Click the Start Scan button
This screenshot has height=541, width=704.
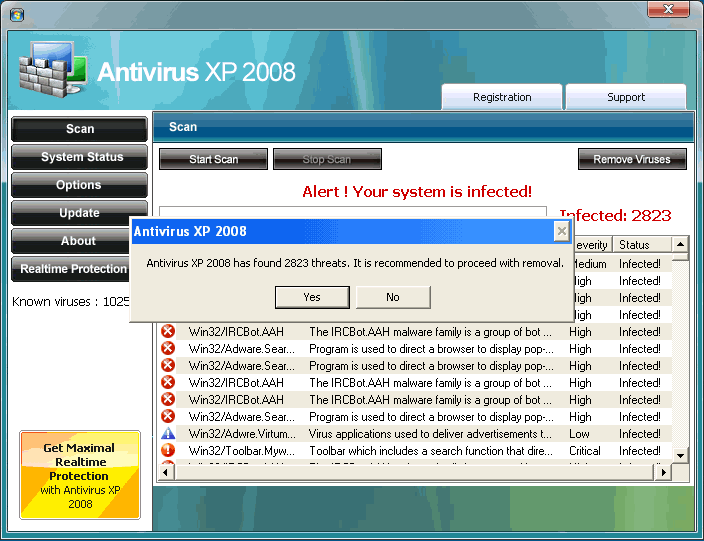213,159
